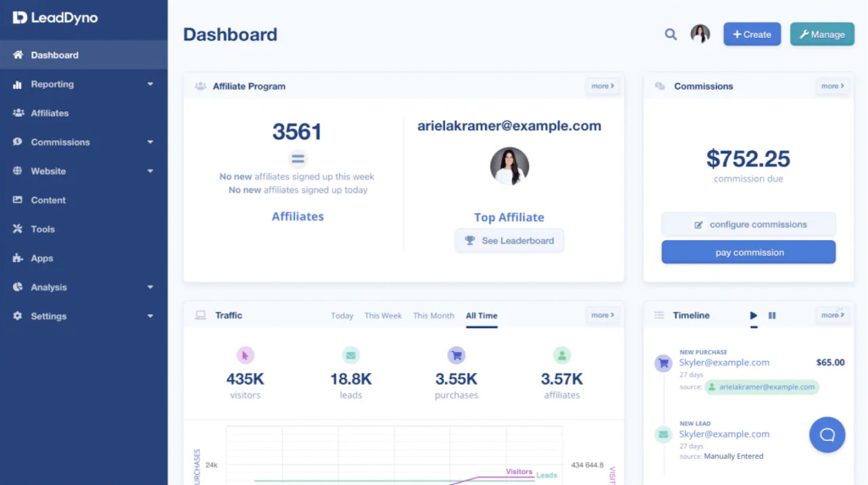Expand the Reporting sidebar menu
Viewport: 868px width, 485px height.
[150, 84]
